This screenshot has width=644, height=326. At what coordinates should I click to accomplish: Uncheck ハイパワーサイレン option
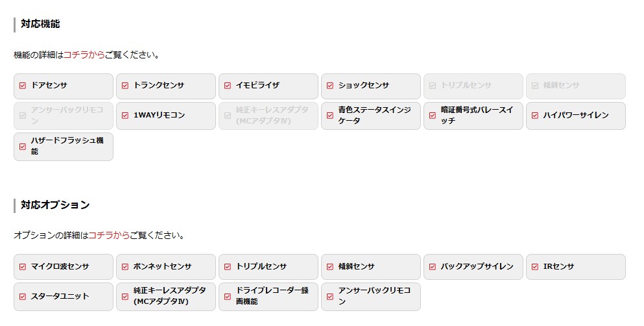[535, 116]
